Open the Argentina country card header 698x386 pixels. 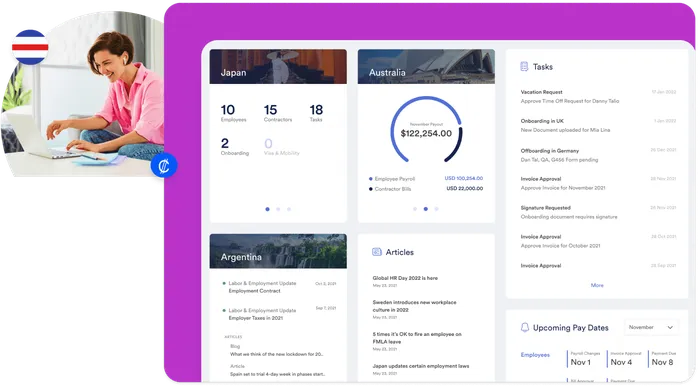pyautogui.click(x=278, y=251)
